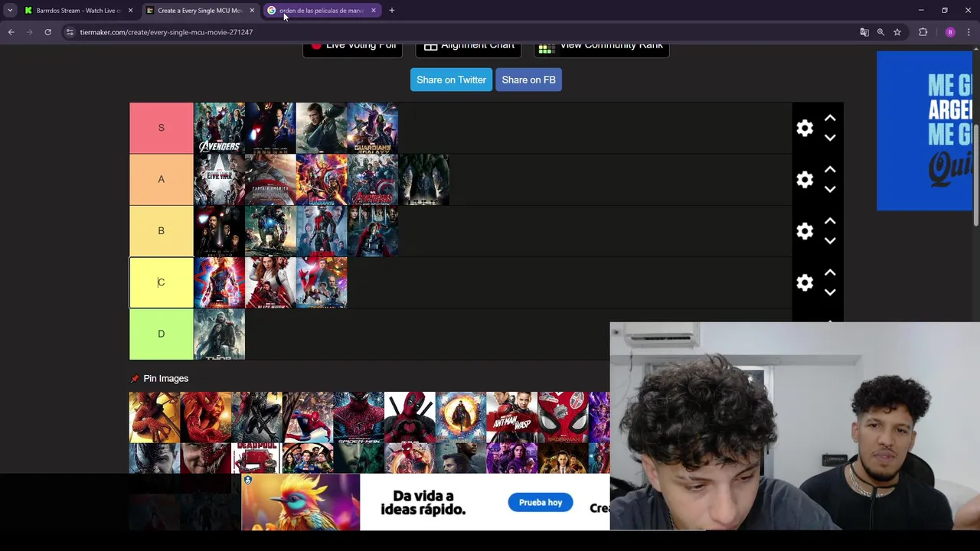Open settings gear for C tier row
The height and width of the screenshot is (551, 980).
point(805,282)
